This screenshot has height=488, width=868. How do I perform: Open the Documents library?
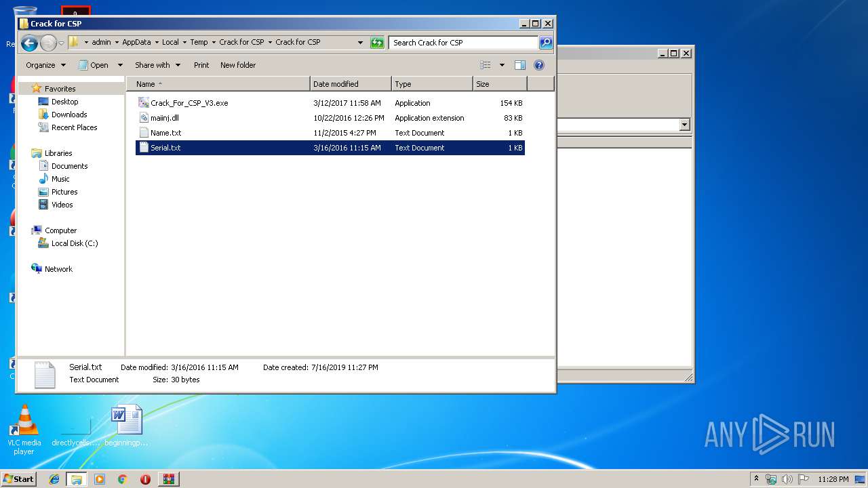(x=69, y=166)
